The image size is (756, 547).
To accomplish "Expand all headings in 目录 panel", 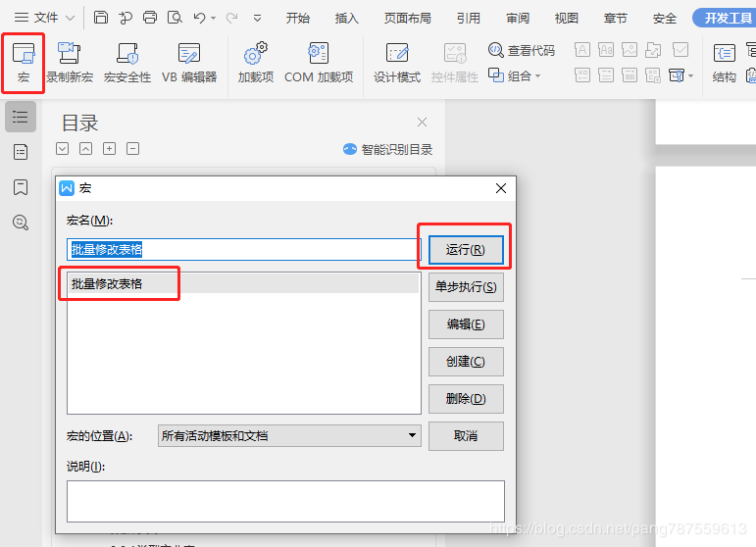I will tap(62, 148).
